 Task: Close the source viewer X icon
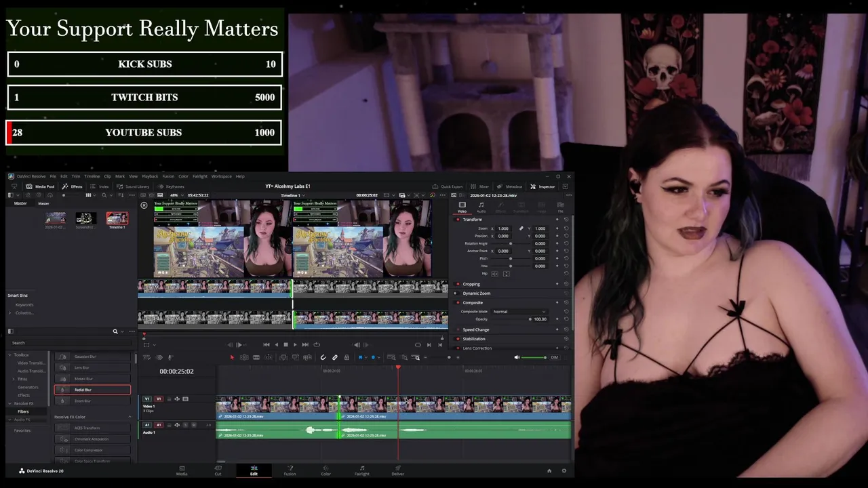coord(144,205)
